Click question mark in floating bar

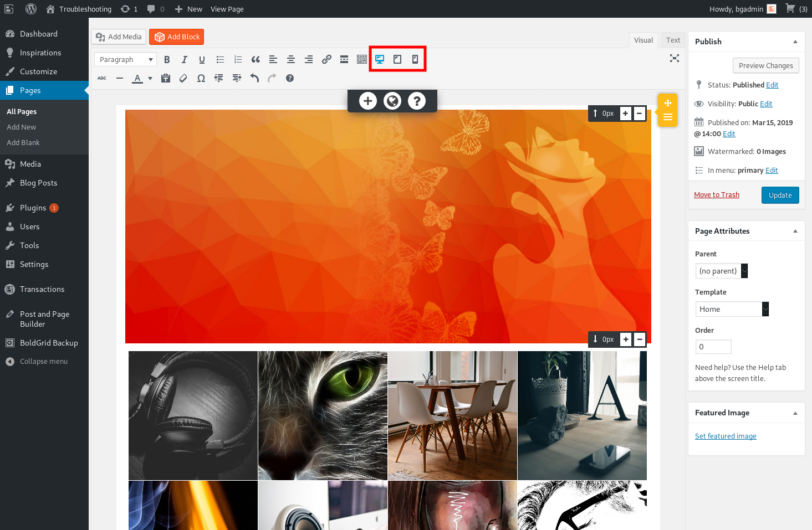(417, 101)
